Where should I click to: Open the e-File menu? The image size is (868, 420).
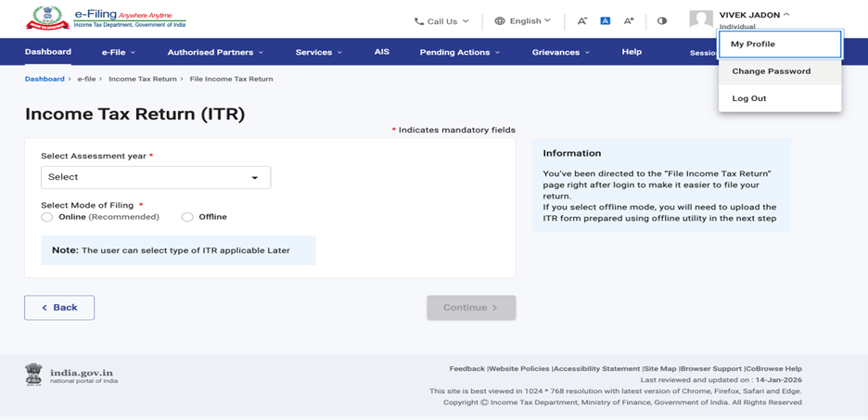[119, 53]
